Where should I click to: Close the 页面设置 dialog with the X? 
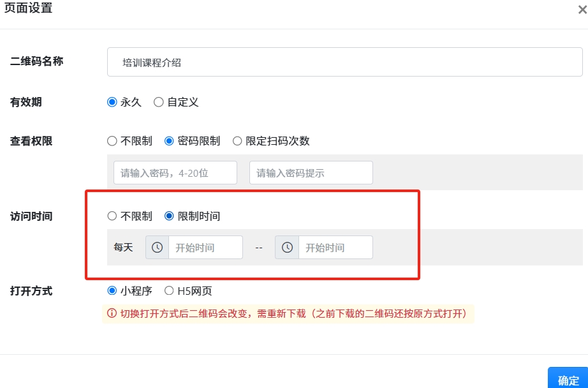coord(582,10)
